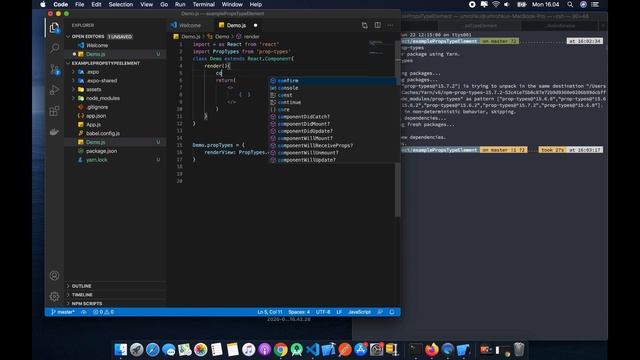This screenshot has height=360, width=640.
Task: Change end of line via LF
Action: tap(339, 312)
